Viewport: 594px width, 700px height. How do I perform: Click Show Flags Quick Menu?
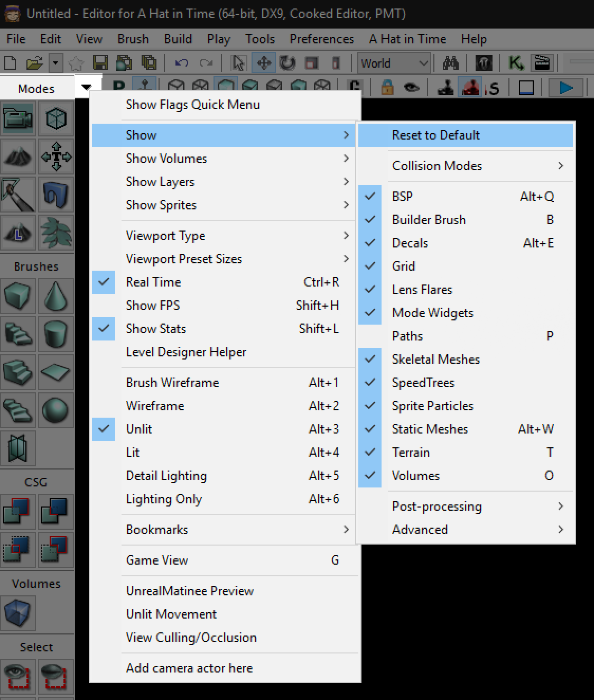coord(225,104)
